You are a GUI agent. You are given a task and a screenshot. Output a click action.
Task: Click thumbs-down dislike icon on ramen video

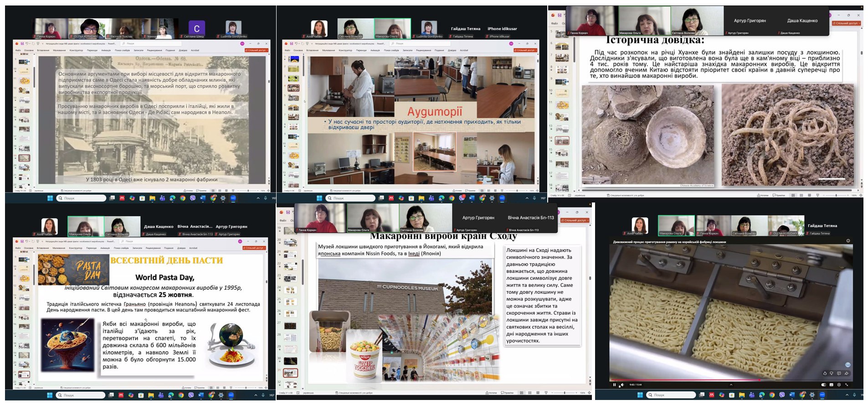click(832, 373)
